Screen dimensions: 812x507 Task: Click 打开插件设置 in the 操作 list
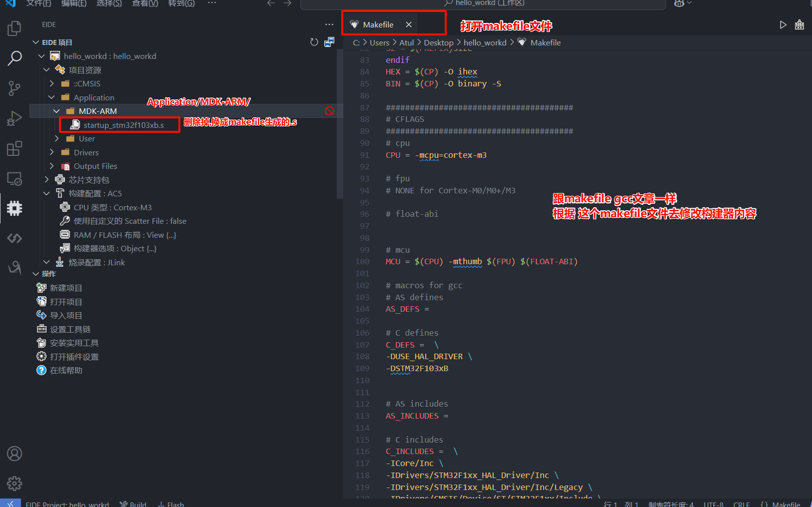(x=74, y=357)
